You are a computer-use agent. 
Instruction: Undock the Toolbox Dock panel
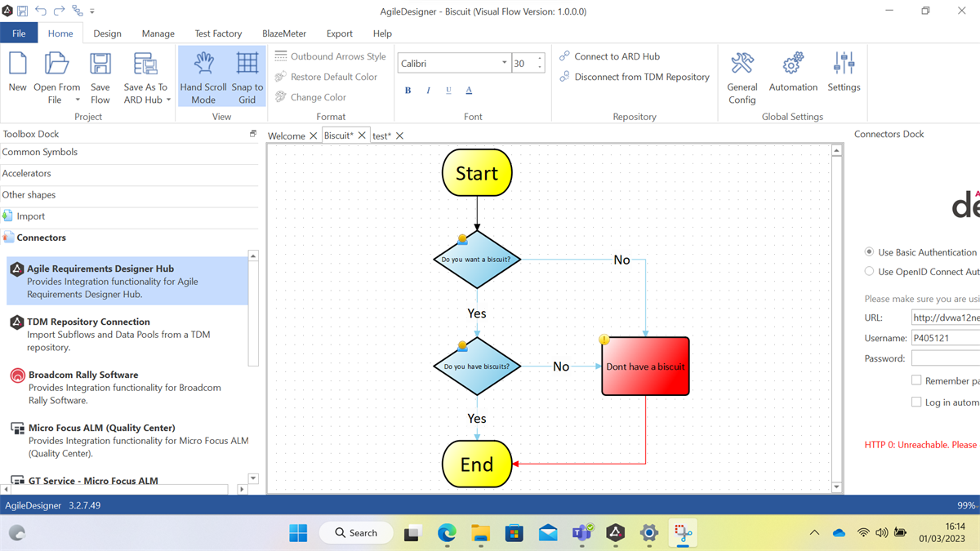coord(253,134)
